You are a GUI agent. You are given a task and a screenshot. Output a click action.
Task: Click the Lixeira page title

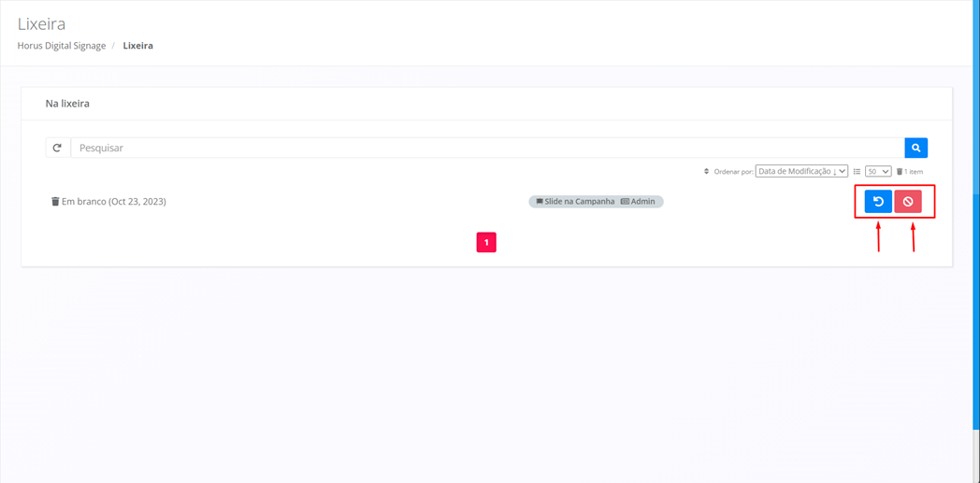point(41,24)
